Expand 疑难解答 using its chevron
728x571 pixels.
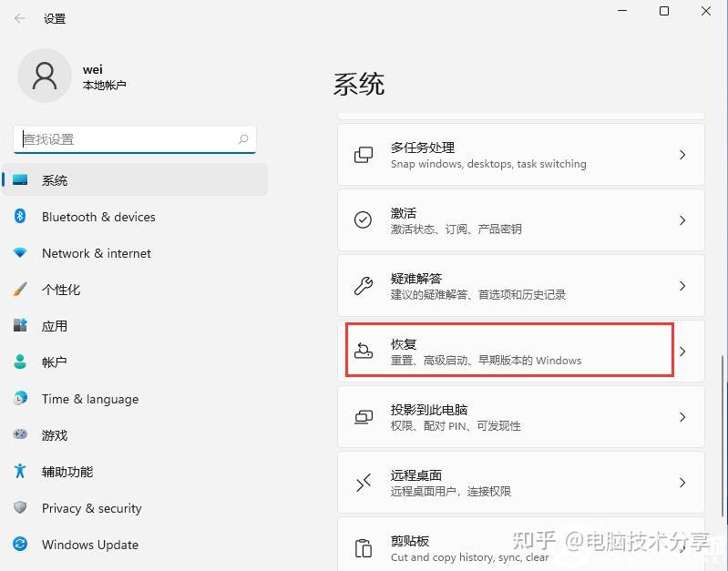tap(682, 286)
